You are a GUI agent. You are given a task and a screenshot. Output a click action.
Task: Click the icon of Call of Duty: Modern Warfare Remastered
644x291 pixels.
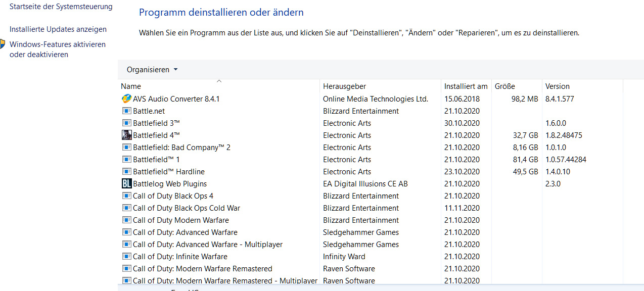(x=126, y=269)
